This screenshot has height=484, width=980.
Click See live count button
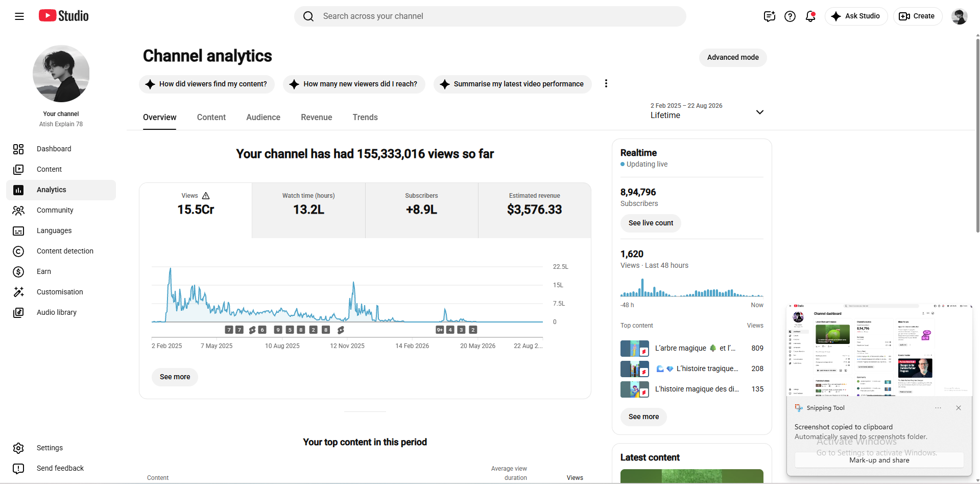pos(651,223)
